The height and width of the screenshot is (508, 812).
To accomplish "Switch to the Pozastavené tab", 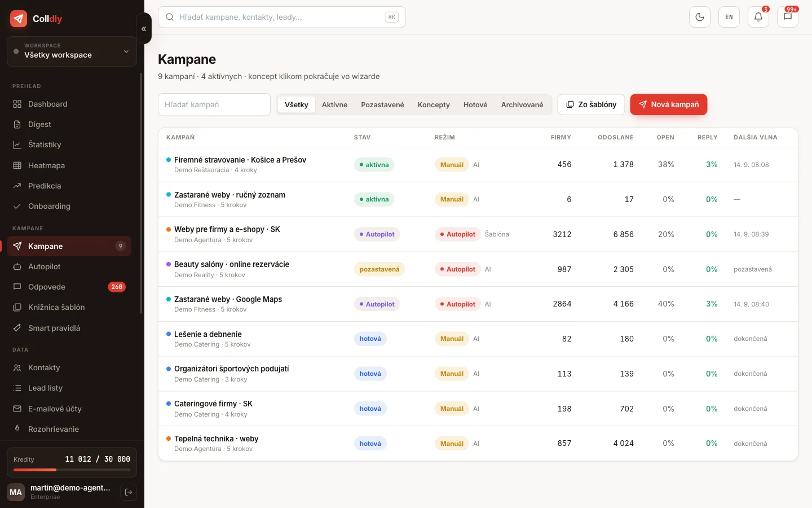I will [382, 104].
